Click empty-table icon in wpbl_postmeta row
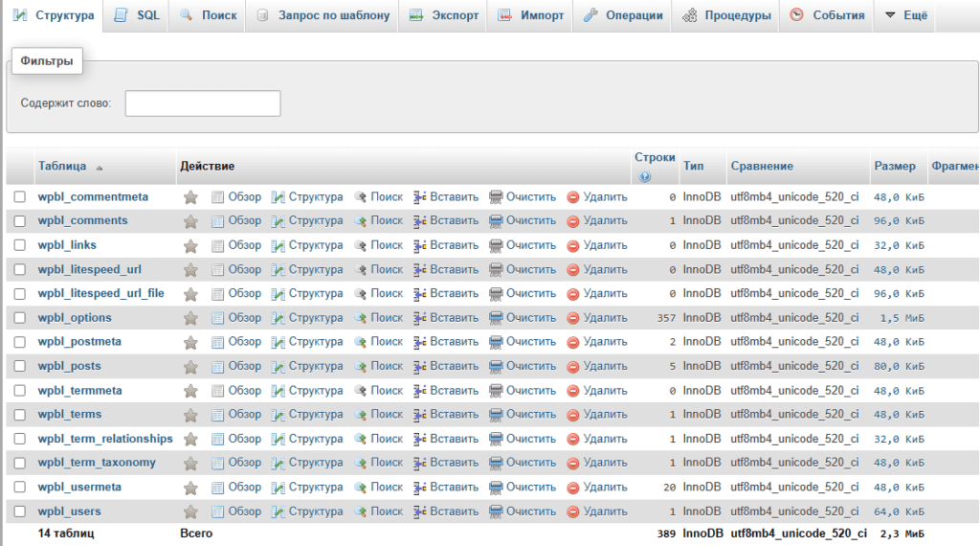 point(496,343)
